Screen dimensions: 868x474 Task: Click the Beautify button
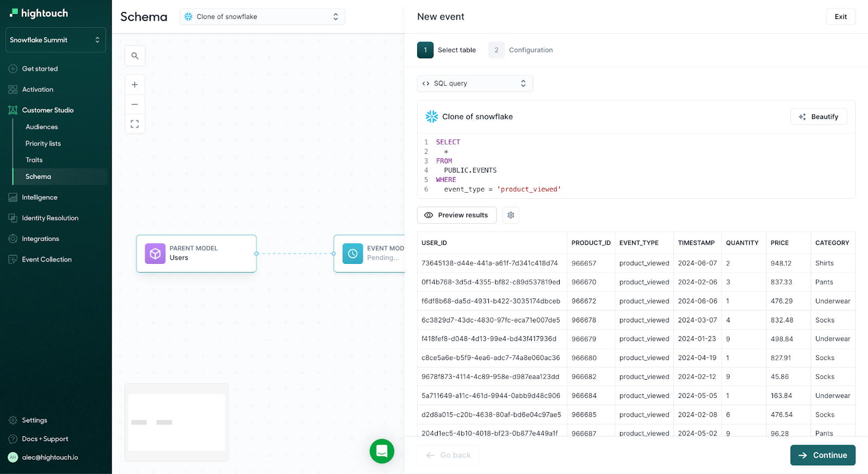[818, 117]
